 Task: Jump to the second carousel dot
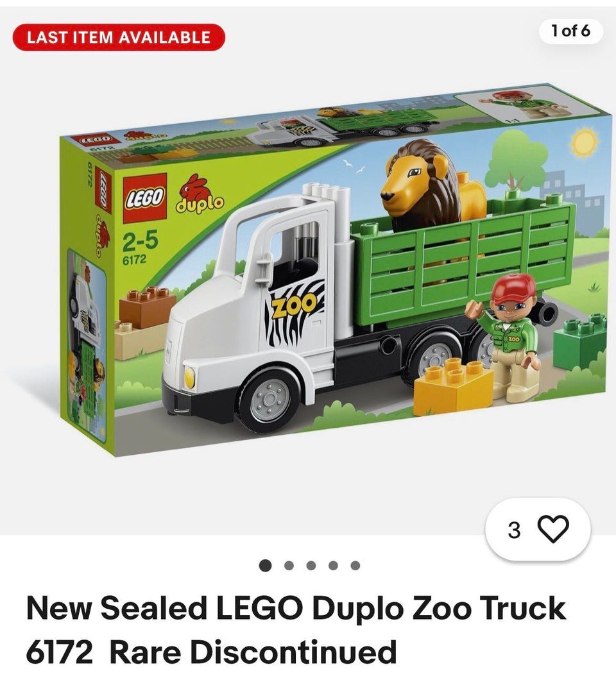pyautogui.click(x=289, y=565)
